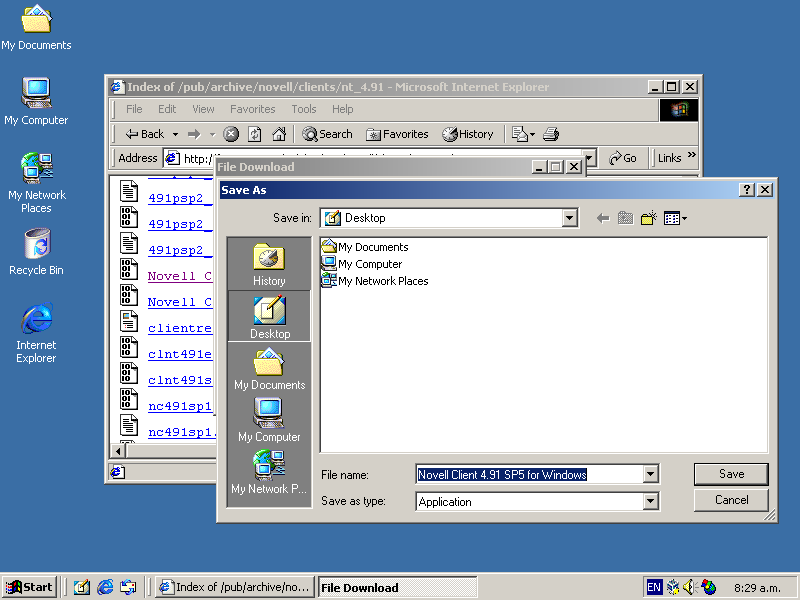Viewport: 800px width, 600px height.
Task: Click the volume speaker icon in tray
Action: 690,587
